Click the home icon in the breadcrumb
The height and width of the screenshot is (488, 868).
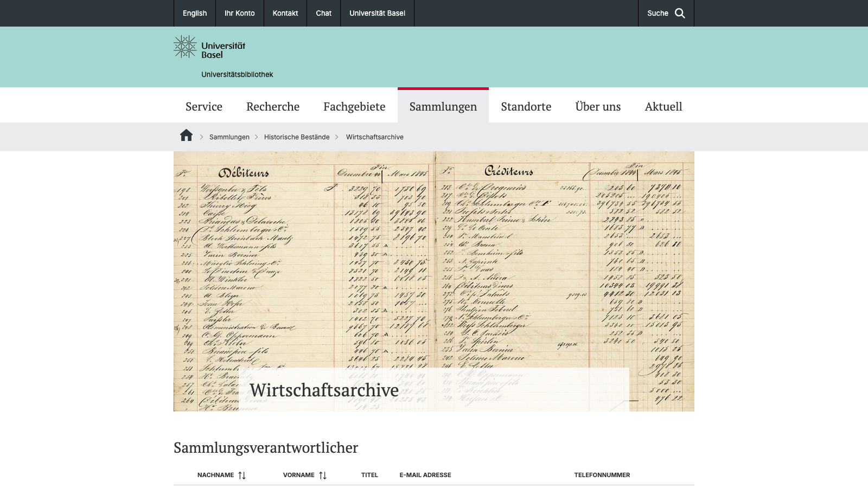click(186, 136)
